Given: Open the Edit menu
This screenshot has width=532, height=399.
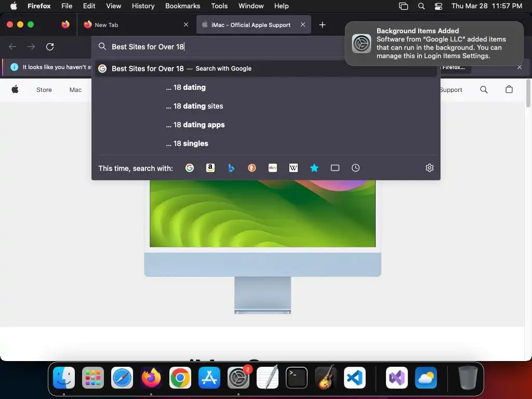Looking at the screenshot, I should pyautogui.click(x=89, y=6).
